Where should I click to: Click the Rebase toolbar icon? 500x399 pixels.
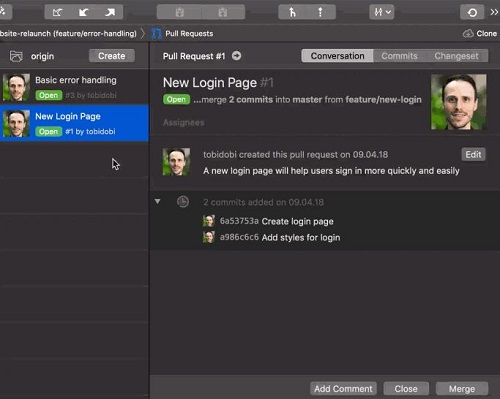(x=320, y=13)
